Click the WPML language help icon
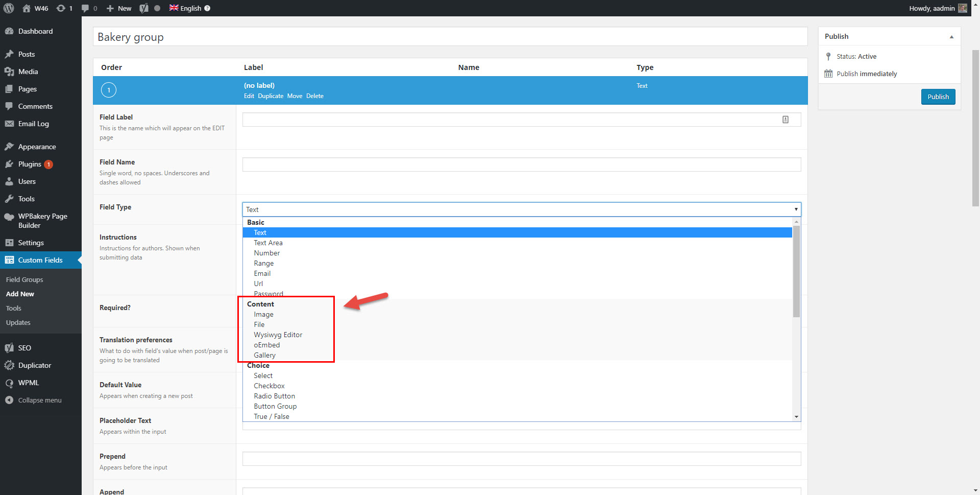The width and height of the screenshot is (980, 495). (x=207, y=8)
